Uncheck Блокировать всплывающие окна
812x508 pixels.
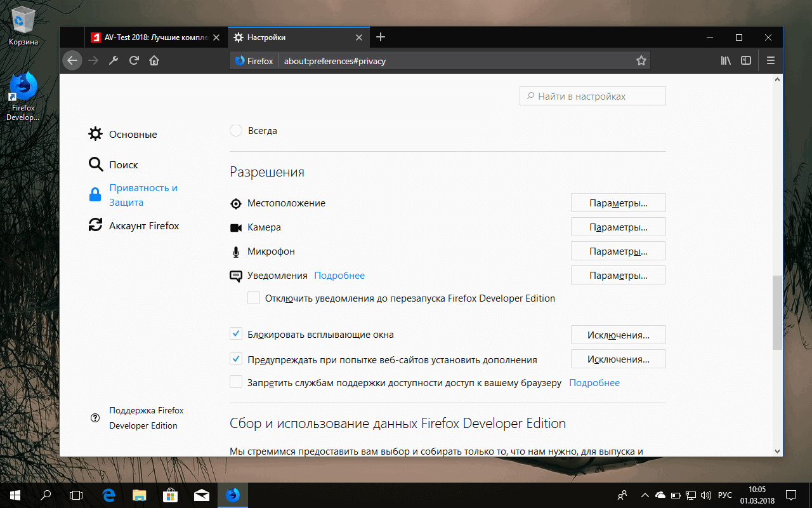pos(236,333)
